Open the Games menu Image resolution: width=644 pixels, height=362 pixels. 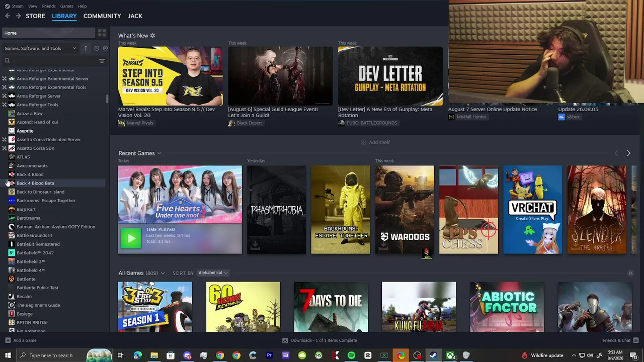tap(66, 6)
